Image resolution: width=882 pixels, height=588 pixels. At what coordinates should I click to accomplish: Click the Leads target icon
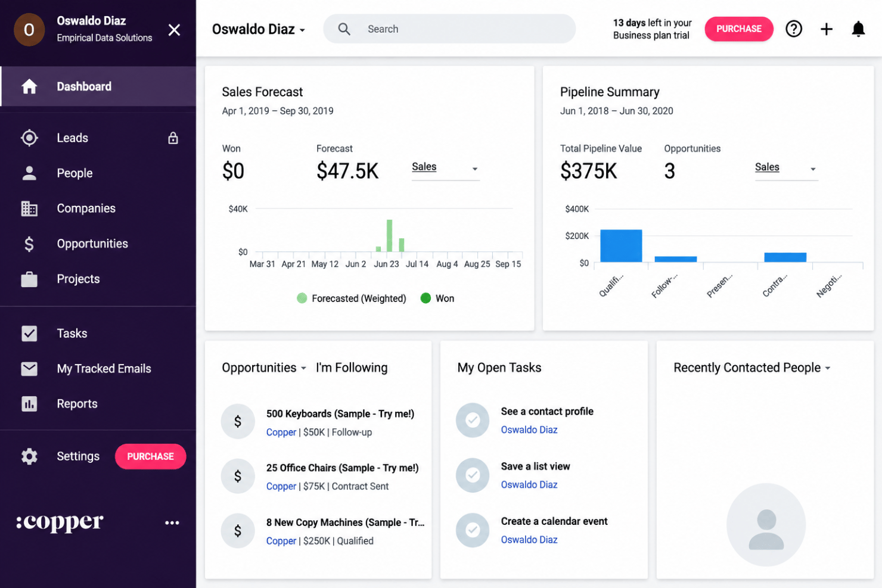pos(29,138)
